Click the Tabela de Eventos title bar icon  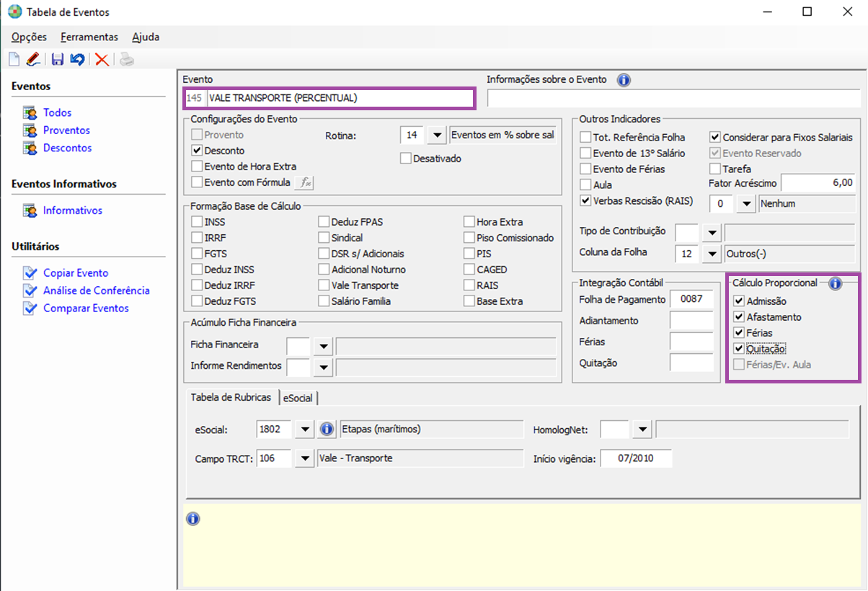(14, 12)
